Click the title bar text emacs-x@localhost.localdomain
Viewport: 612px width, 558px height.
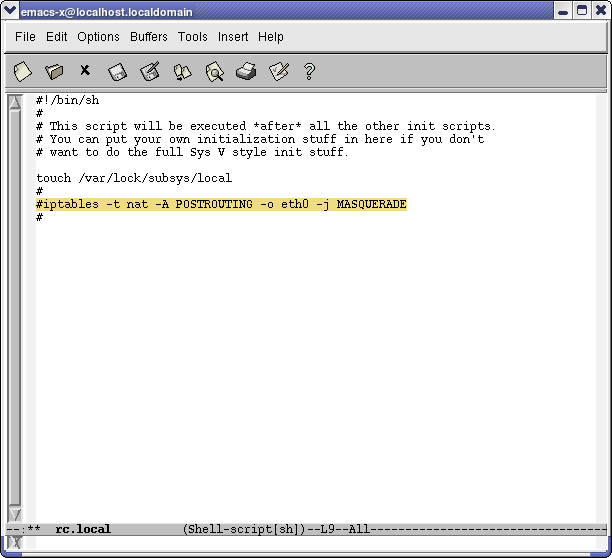[107, 12]
